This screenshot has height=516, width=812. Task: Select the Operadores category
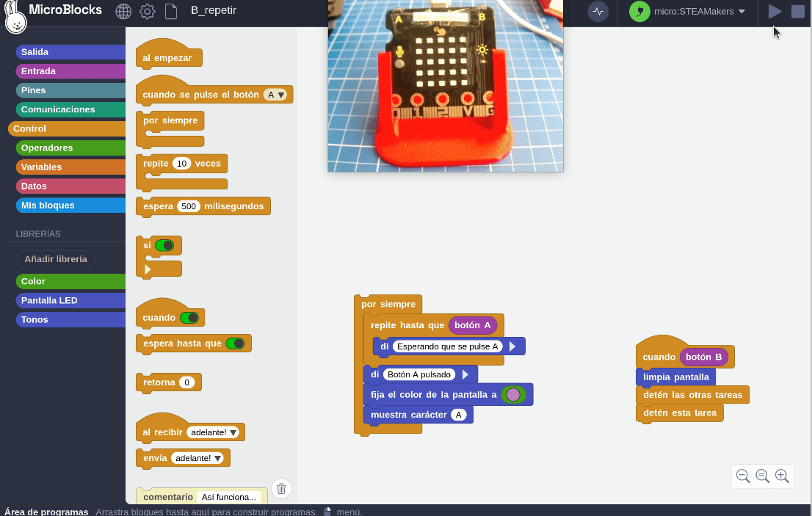coord(70,148)
